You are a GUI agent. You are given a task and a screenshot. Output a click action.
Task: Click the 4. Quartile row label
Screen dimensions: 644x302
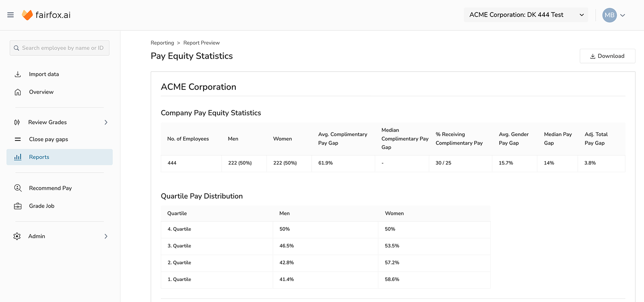coord(179,229)
